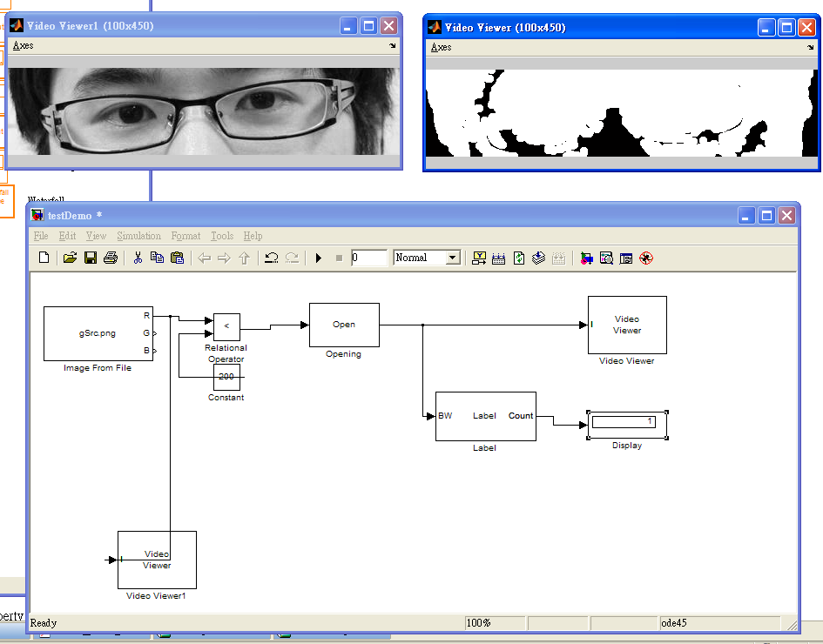Select the Display block showing 1
The height and width of the screenshot is (644, 823).
627,425
